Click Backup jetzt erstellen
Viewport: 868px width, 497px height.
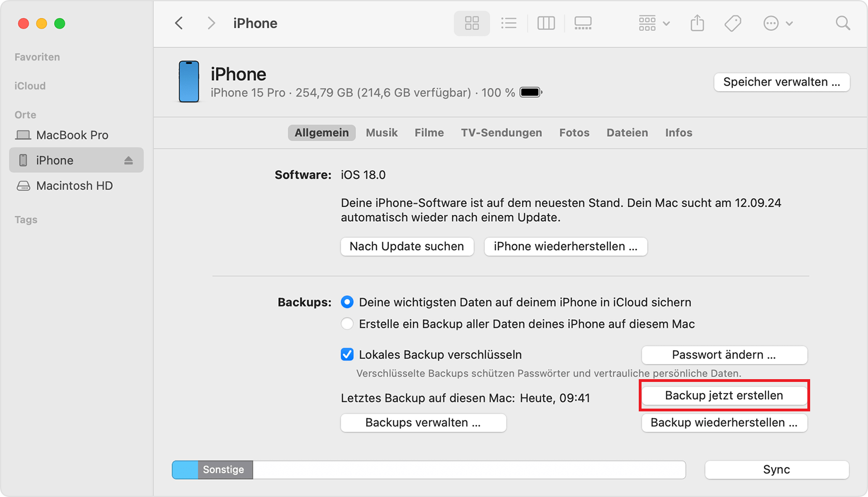(x=724, y=395)
